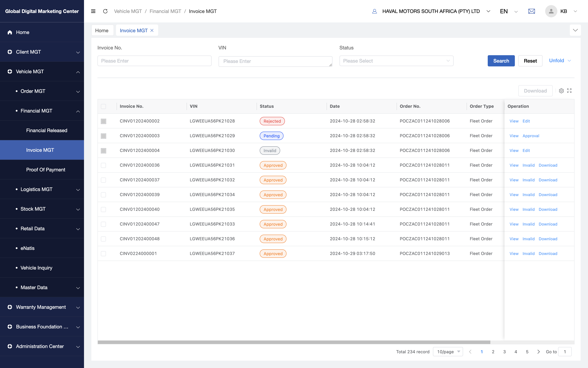Select checkbox for invoice CINV01202400039

pos(103,195)
